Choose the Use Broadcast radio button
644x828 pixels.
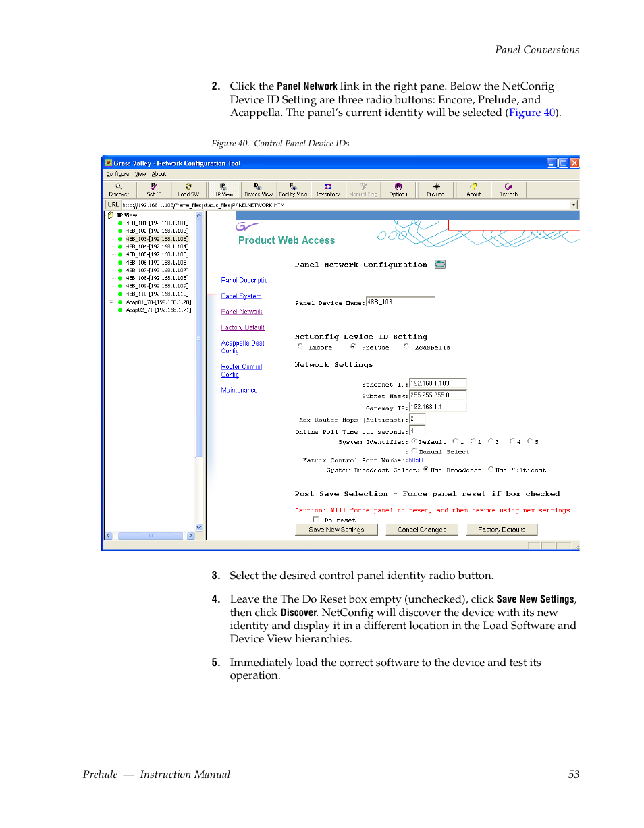tap(426, 469)
